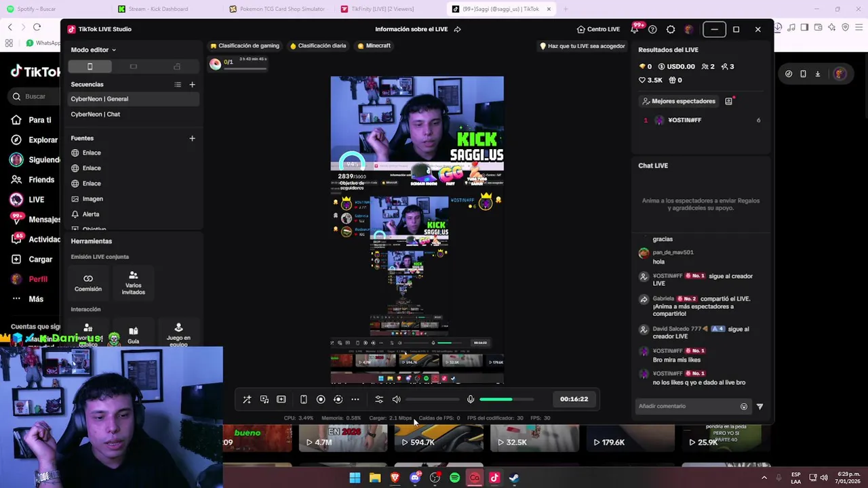Open the three-dots more options in toolbar
The height and width of the screenshot is (488, 868).
[x=355, y=399]
